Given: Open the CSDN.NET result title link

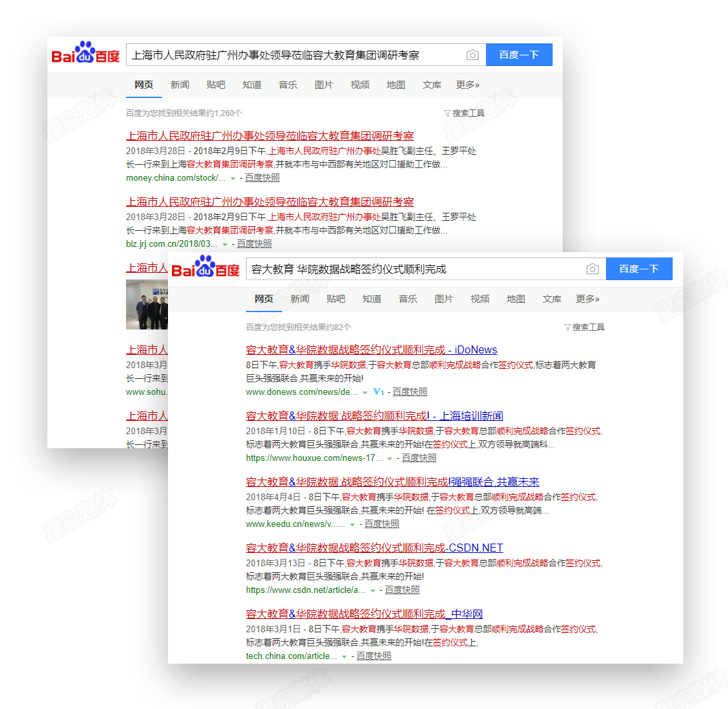Looking at the screenshot, I should pos(375,548).
